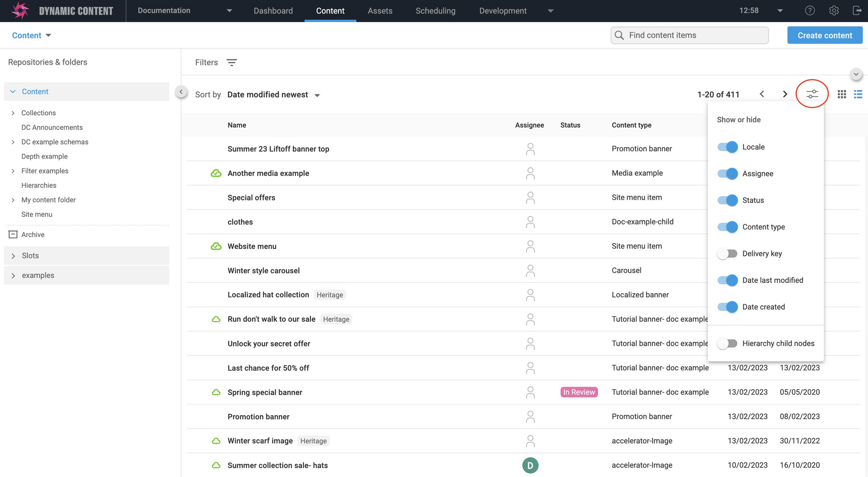The height and width of the screenshot is (477, 868).
Task: Toggle the Date created column
Action: pos(727,307)
